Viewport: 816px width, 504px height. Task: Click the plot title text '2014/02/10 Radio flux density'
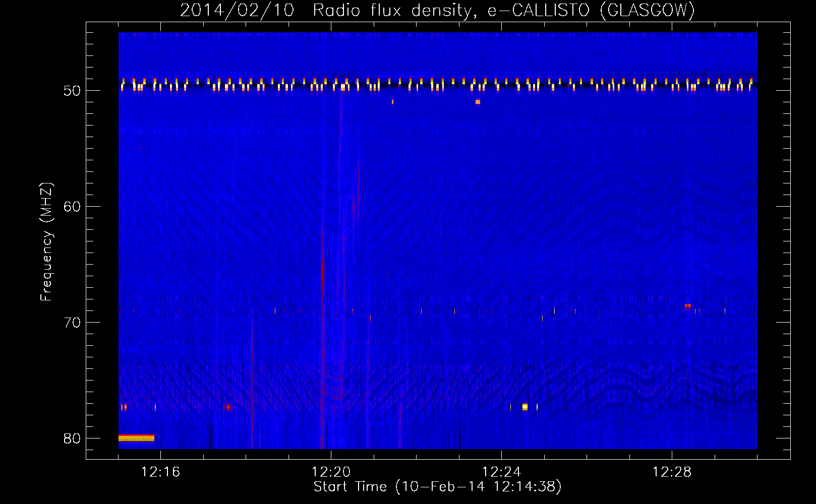(326, 11)
